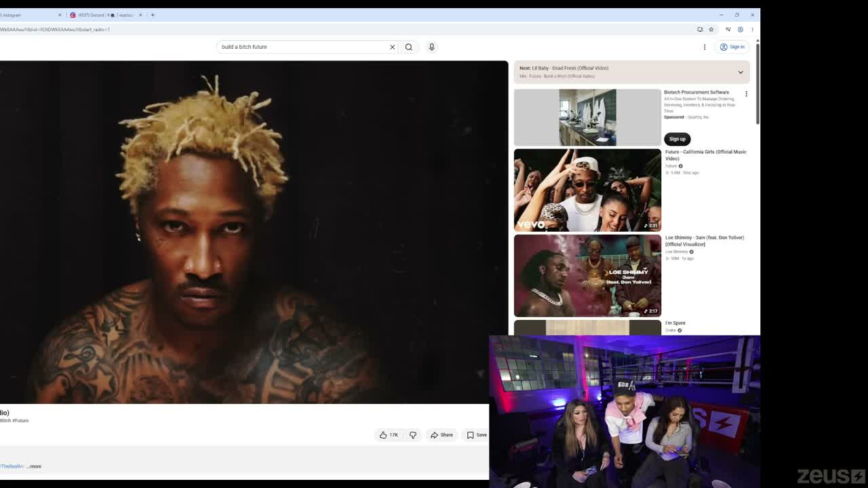Viewport: 868px width, 488px height.
Task: Click the address bar URL
Action: 54,30
